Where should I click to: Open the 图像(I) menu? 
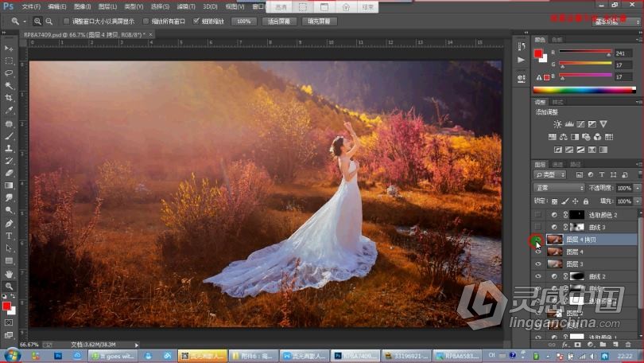coord(83,6)
